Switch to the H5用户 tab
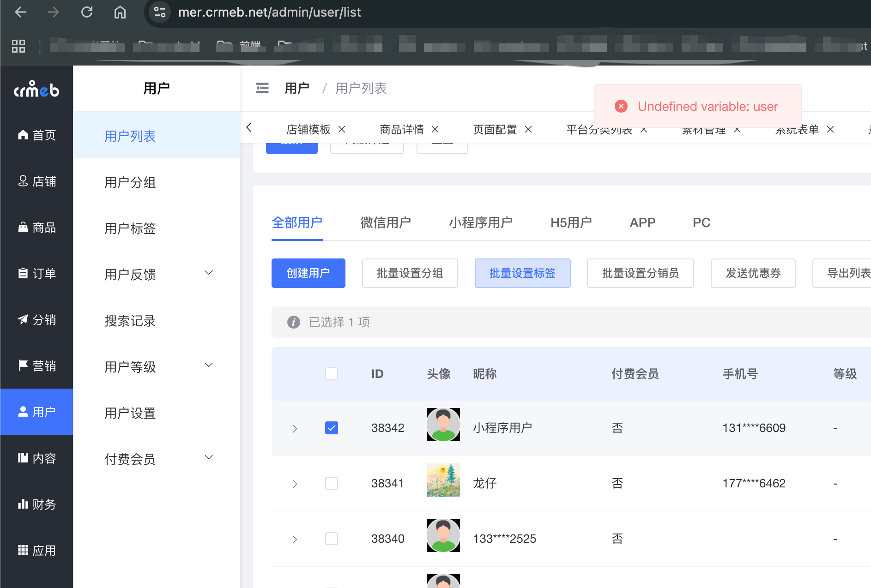The image size is (871, 588). (571, 223)
